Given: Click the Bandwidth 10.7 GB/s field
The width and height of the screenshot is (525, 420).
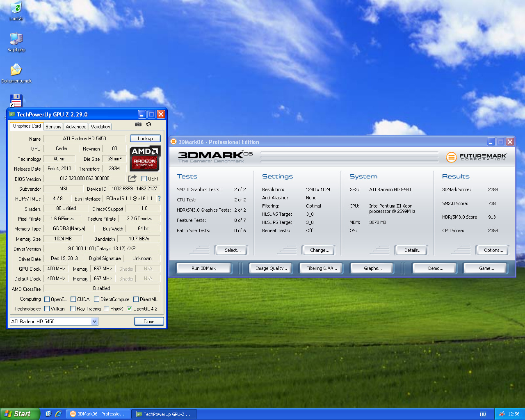Looking at the screenshot, I should [139, 239].
